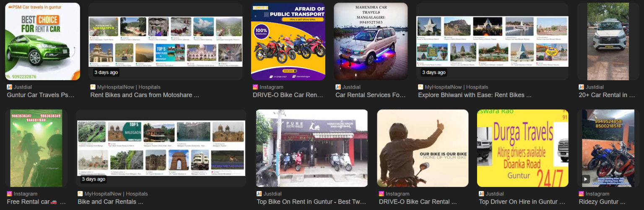Click 'MyHospitalNow | Hospitals' under Bhiwani collage

[457, 87]
